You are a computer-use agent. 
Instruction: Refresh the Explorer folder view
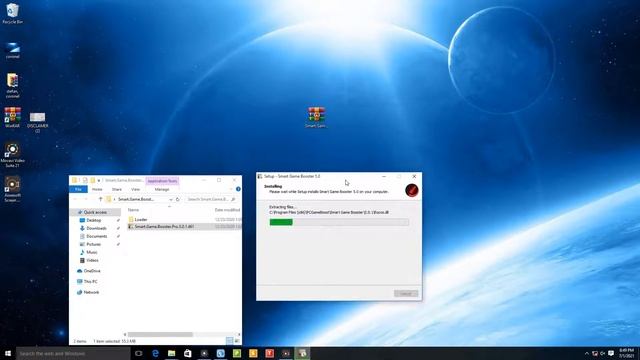click(178, 199)
